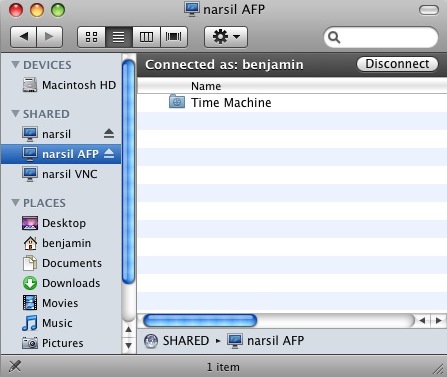Go forward with the right arrow button
The image size is (447, 377).
(49, 37)
